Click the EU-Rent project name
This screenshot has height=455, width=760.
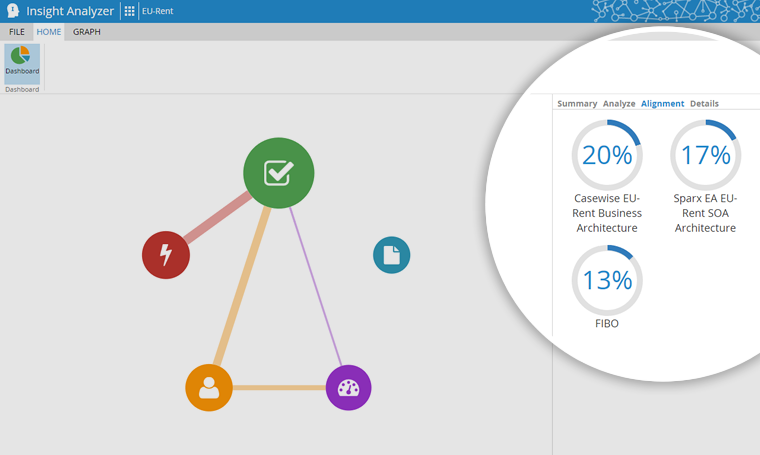pyautogui.click(x=158, y=11)
